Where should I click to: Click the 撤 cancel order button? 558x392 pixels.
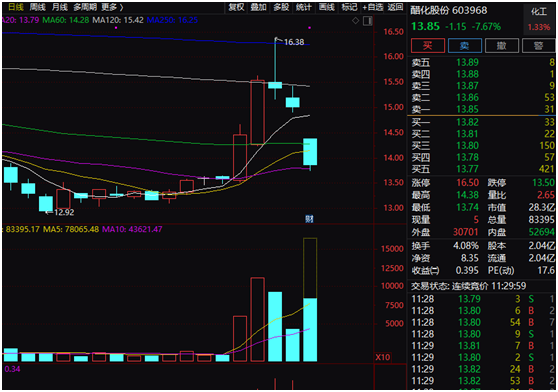[501, 46]
